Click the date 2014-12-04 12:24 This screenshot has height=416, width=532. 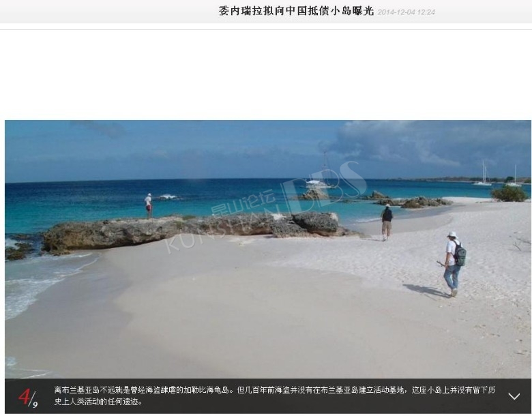pyautogui.click(x=406, y=12)
